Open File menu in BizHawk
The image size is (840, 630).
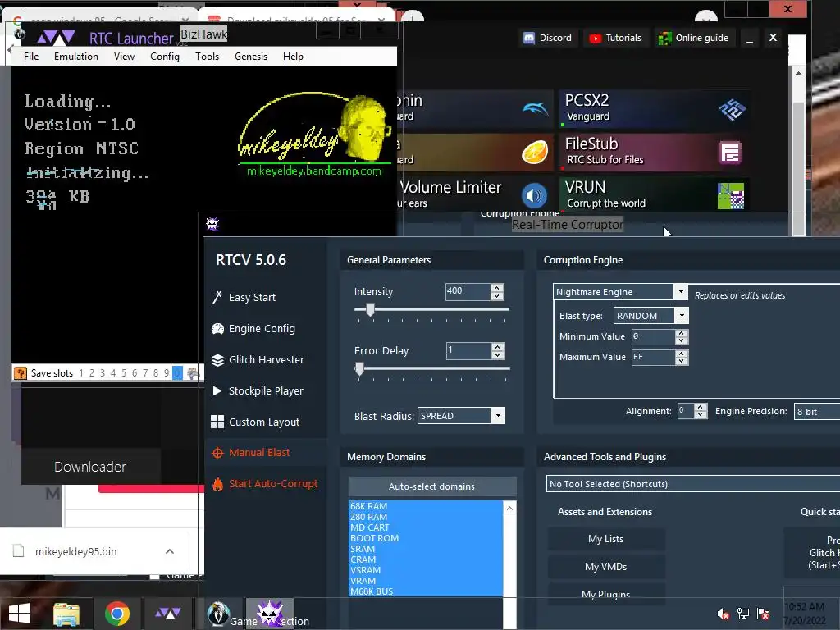[31, 57]
